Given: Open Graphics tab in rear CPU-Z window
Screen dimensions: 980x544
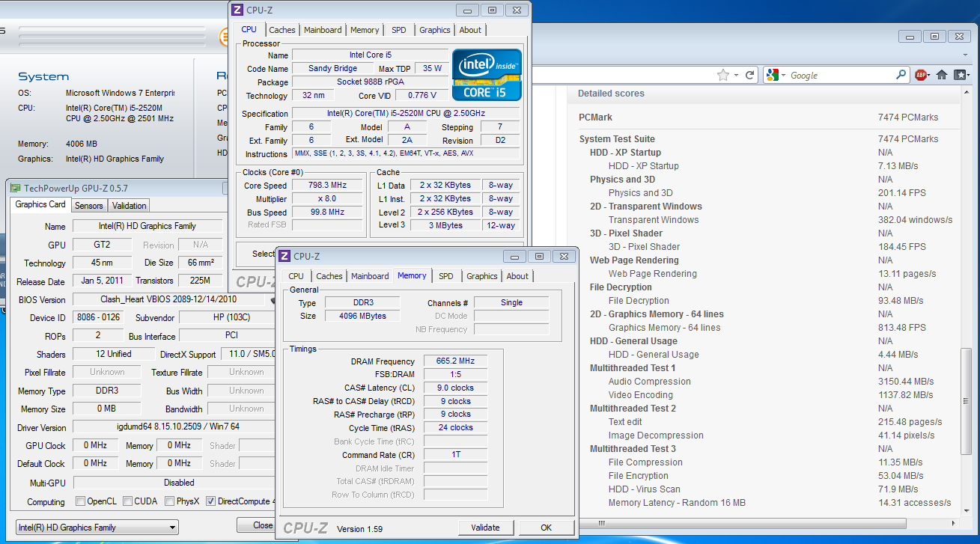Looking at the screenshot, I should (435, 30).
